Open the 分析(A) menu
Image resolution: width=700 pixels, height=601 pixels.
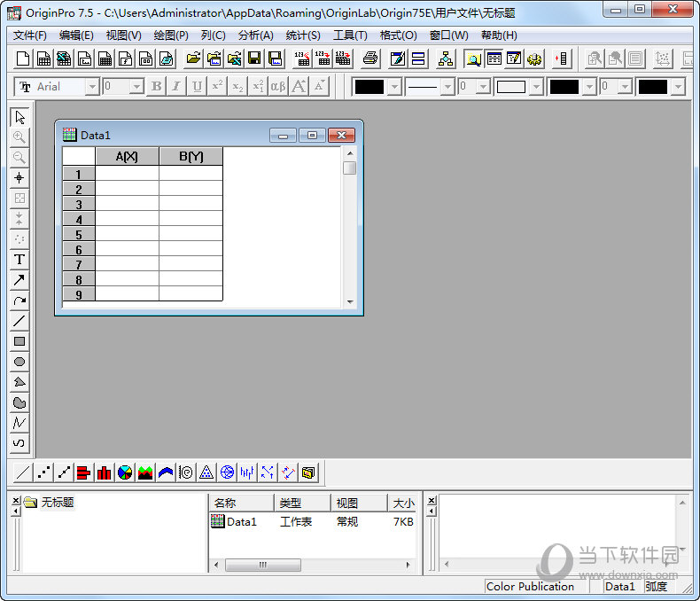tap(255, 35)
